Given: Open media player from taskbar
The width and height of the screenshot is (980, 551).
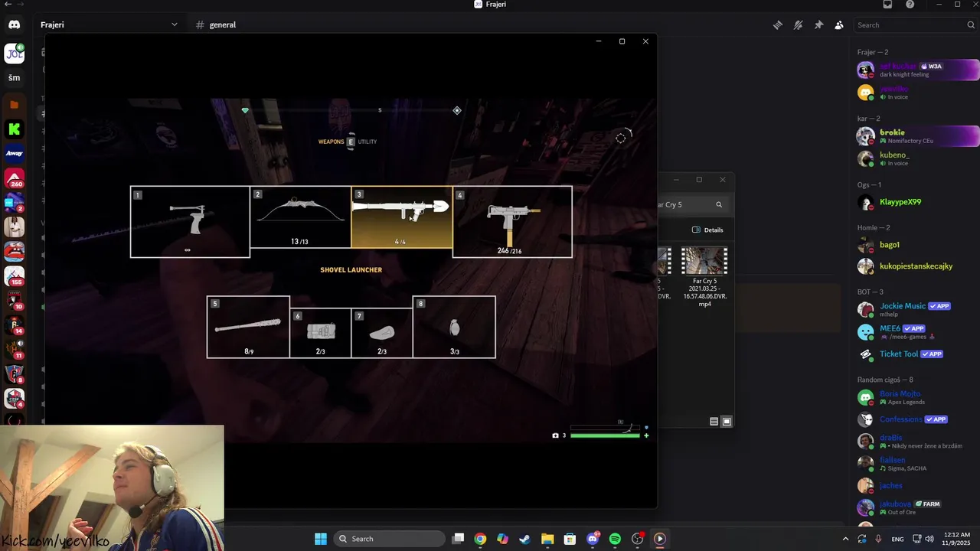Looking at the screenshot, I should tap(659, 539).
